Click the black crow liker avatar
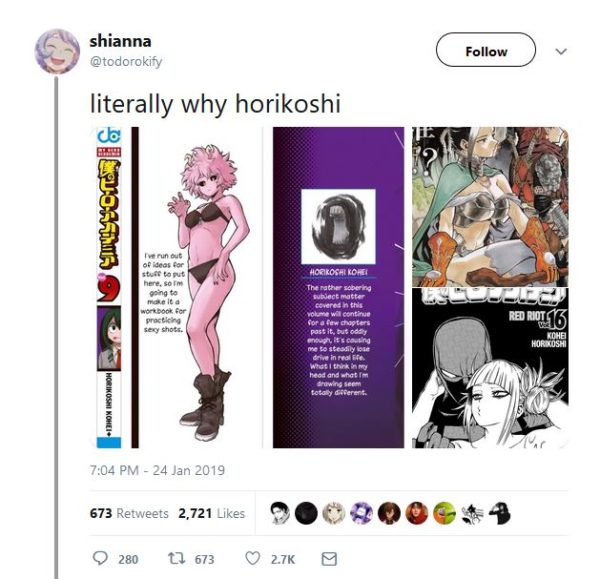600x579 pixels. tap(500, 513)
